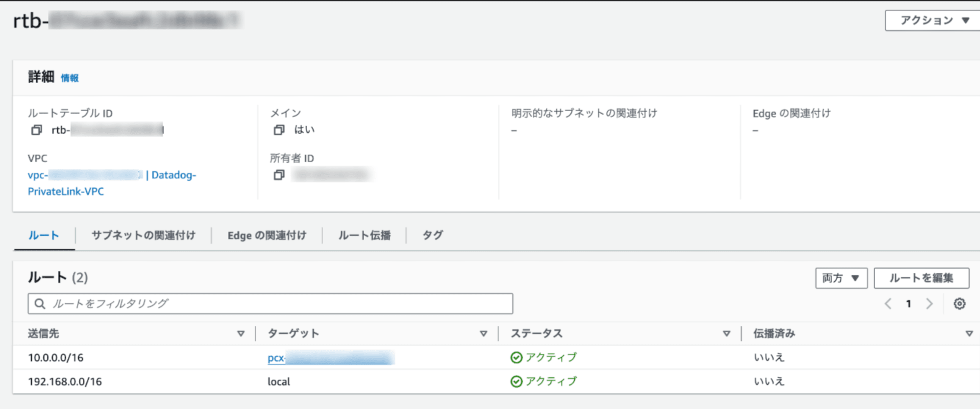Click アクティブ status for 10.0.0.0/16

(x=551, y=358)
